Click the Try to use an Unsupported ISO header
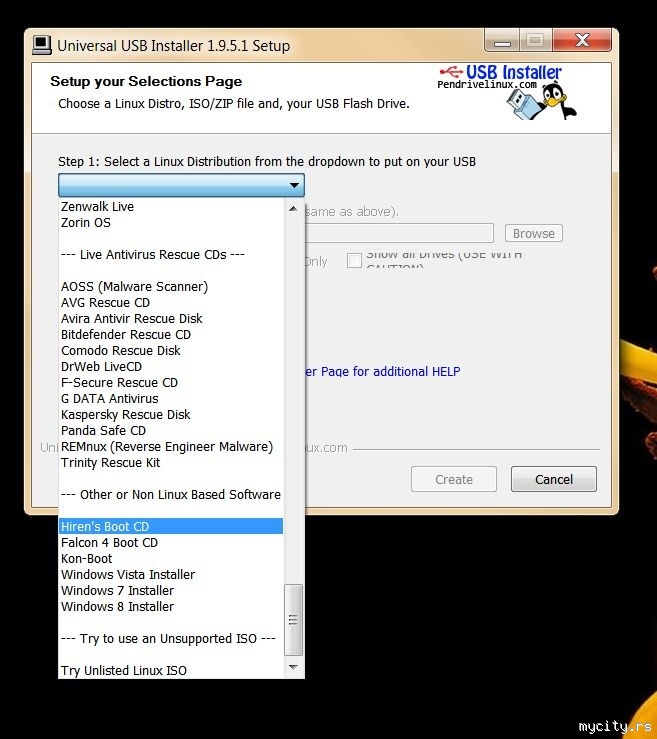The image size is (657, 739). click(171, 639)
